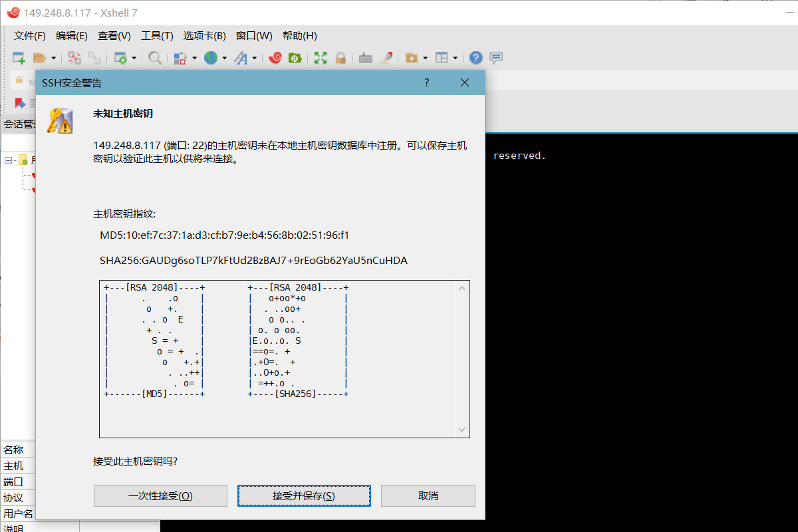Screen dimensions: 798x532
Task: Click the 接受并保存(S) button
Action: coord(304,496)
